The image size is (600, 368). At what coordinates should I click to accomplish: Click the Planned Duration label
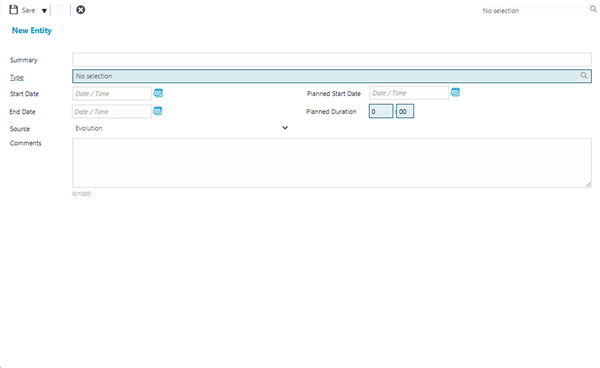331,112
